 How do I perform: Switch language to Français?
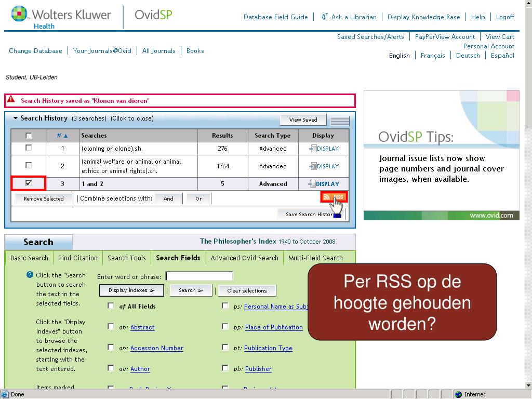(x=433, y=56)
